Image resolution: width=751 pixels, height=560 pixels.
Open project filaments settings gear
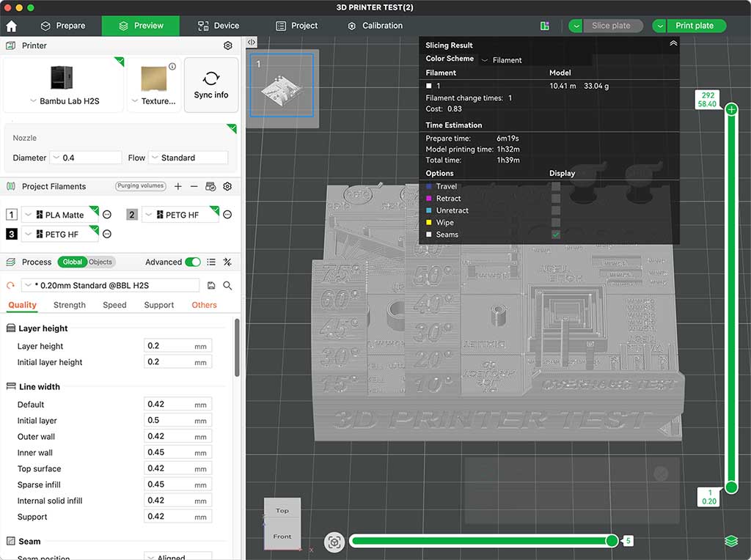227,186
